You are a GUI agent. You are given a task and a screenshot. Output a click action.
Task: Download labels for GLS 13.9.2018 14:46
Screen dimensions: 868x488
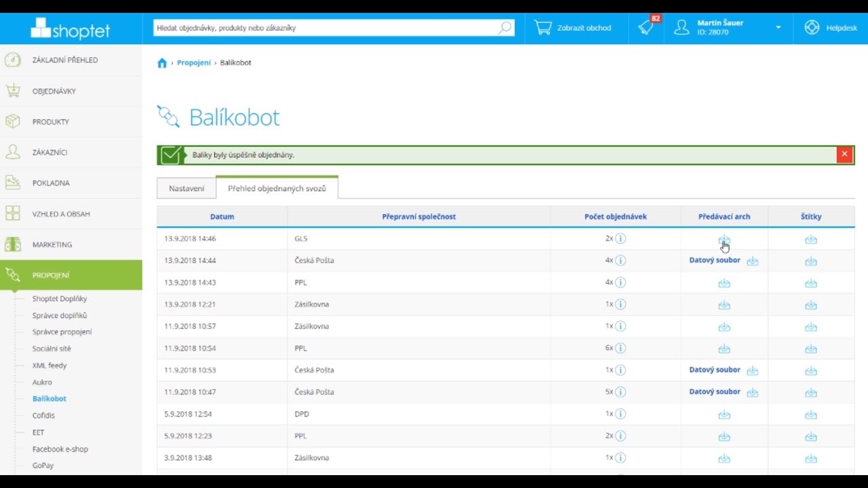coord(811,239)
